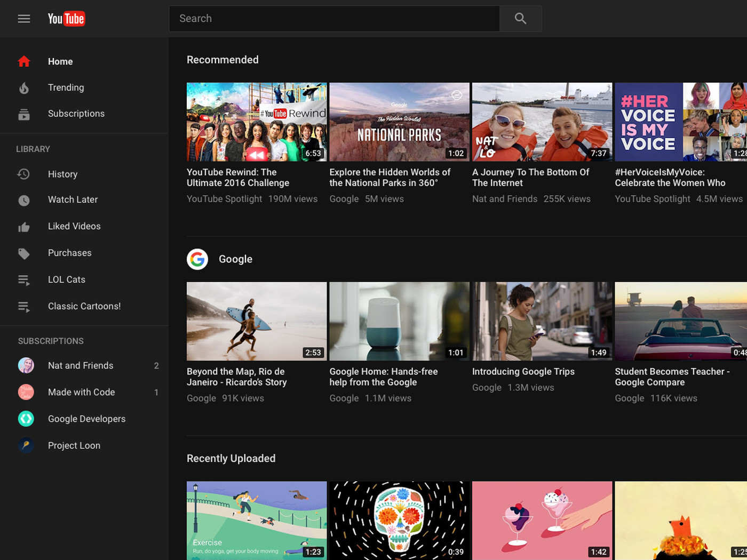Click the Project Loon subscription

click(74, 445)
